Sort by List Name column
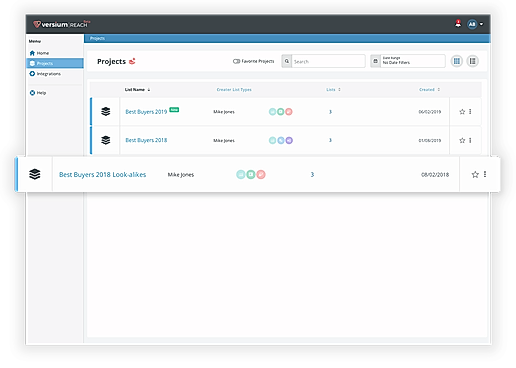The height and width of the screenshot is (368, 516). 137,90
